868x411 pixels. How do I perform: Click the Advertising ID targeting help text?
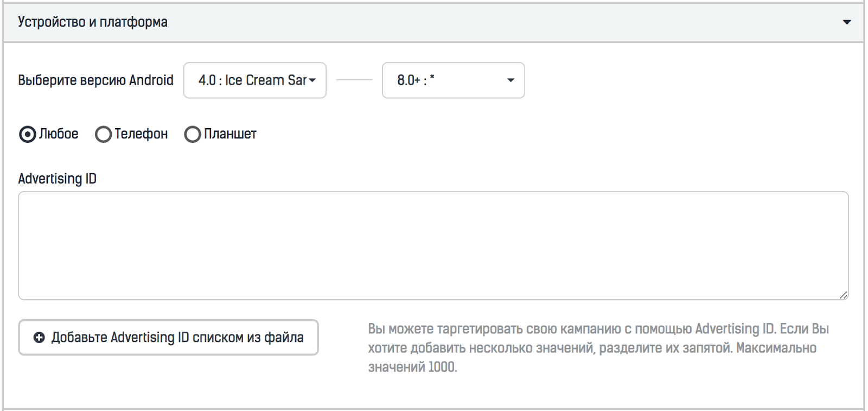coord(598,347)
